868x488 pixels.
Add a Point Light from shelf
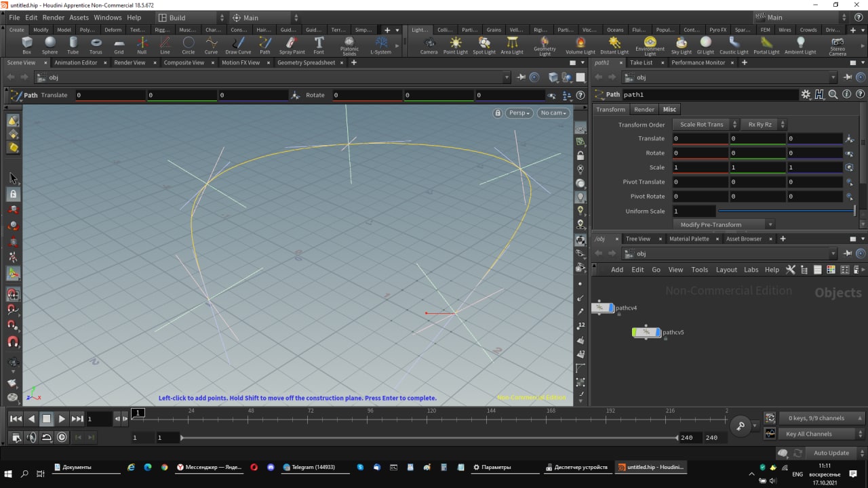[x=455, y=45]
